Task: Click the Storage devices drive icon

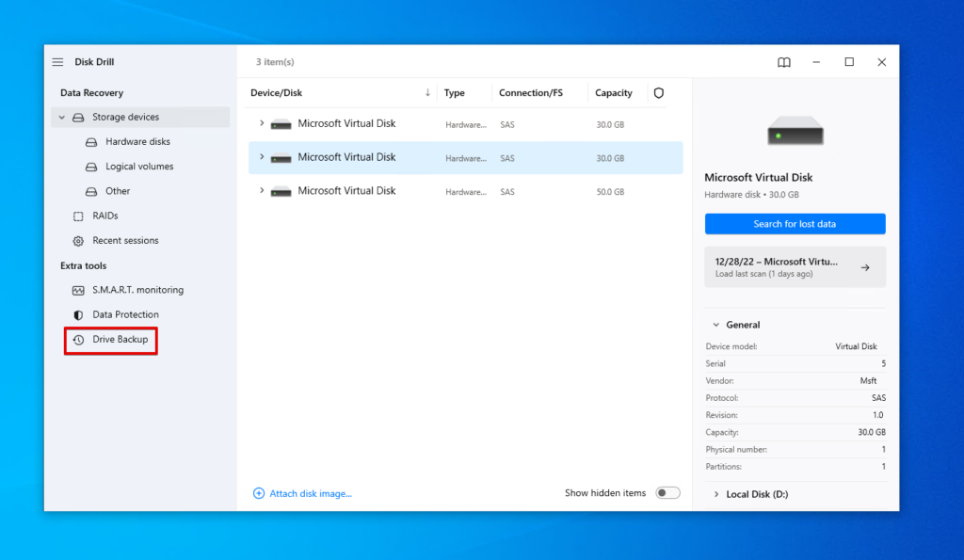Action: click(x=78, y=118)
